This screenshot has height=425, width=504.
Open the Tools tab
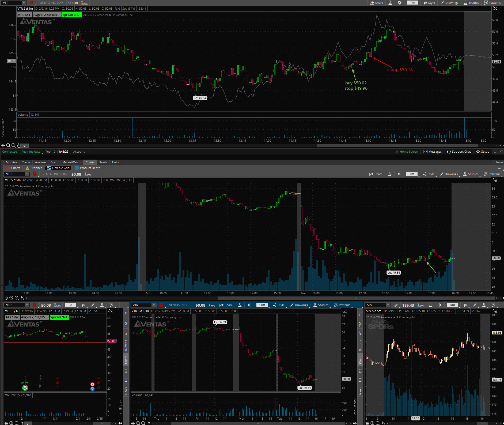pos(103,162)
